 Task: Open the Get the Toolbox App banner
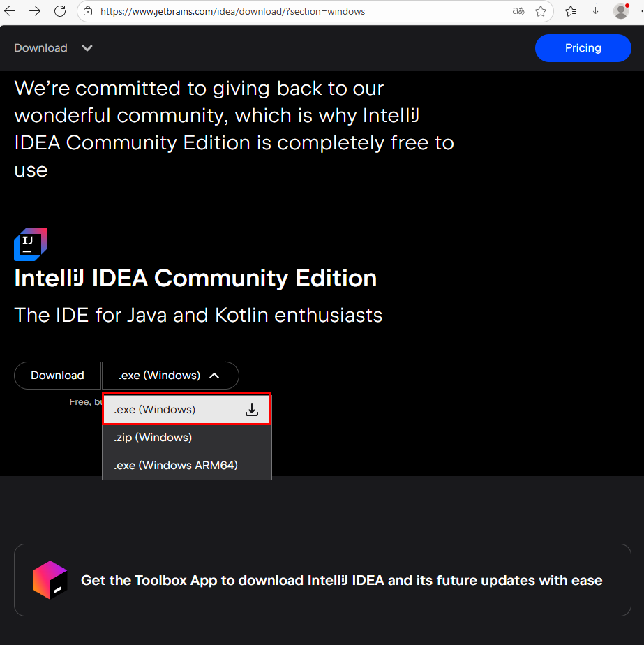coord(341,580)
